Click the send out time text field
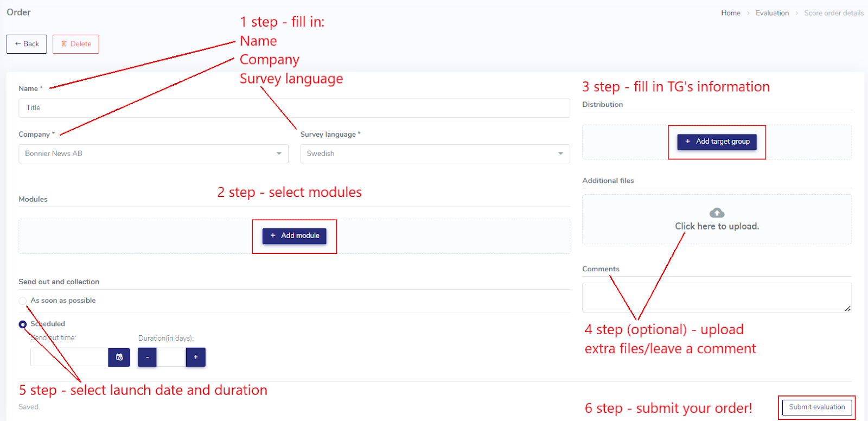868x421 pixels. [69, 357]
